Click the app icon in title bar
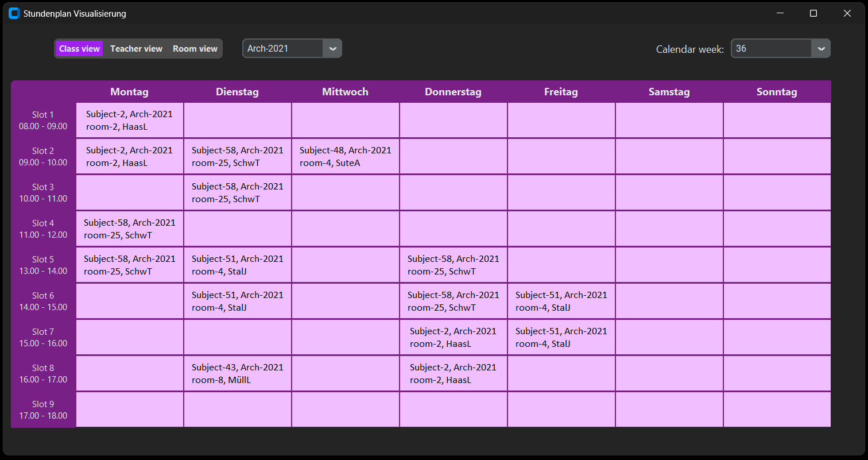Image resolution: width=868 pixels, height=460 pixels. (x=14, y=13)
